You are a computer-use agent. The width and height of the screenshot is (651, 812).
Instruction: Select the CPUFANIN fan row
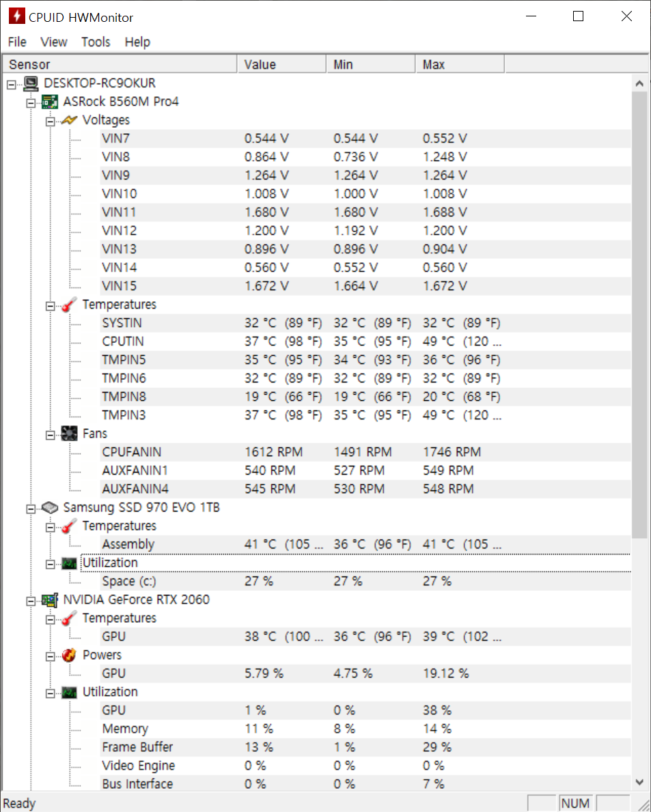coord(365,452)
